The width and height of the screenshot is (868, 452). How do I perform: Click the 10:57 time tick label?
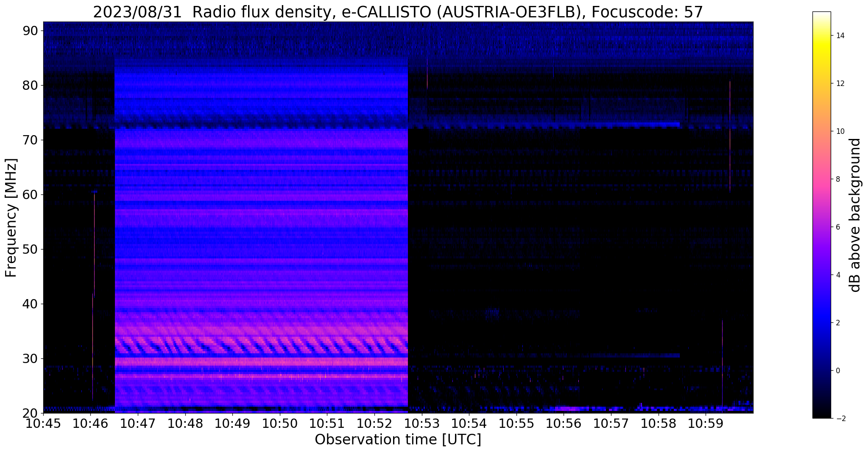tap(611, 423)
